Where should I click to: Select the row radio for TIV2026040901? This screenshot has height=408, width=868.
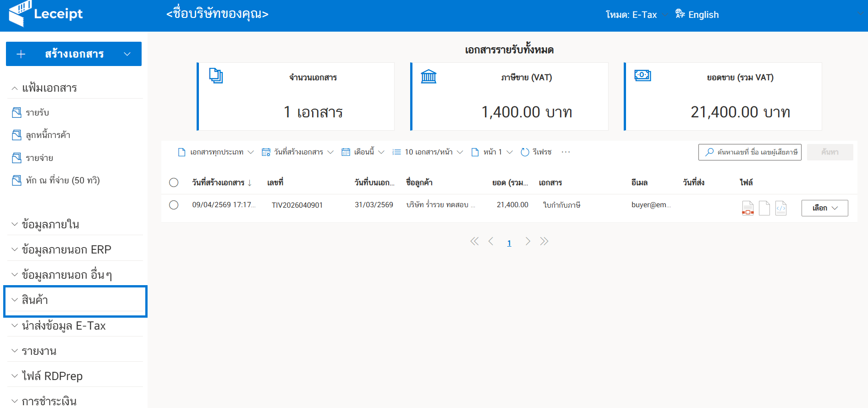[174, 205]
